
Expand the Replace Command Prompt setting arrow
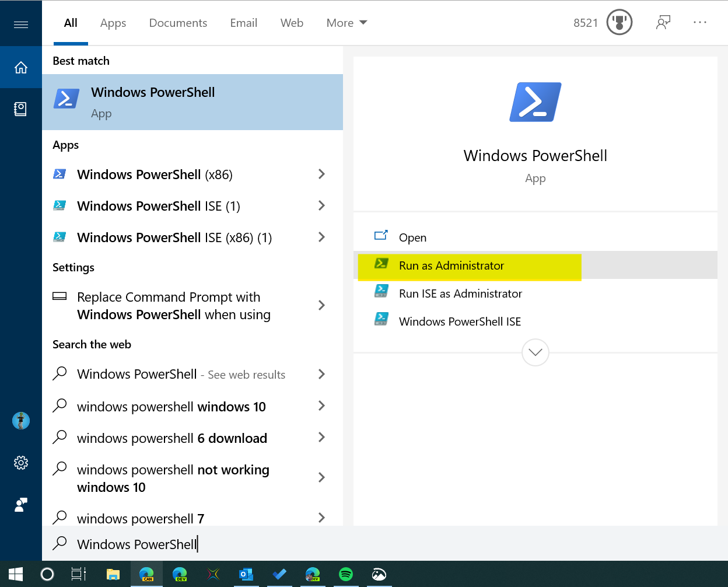pos(321,305)
